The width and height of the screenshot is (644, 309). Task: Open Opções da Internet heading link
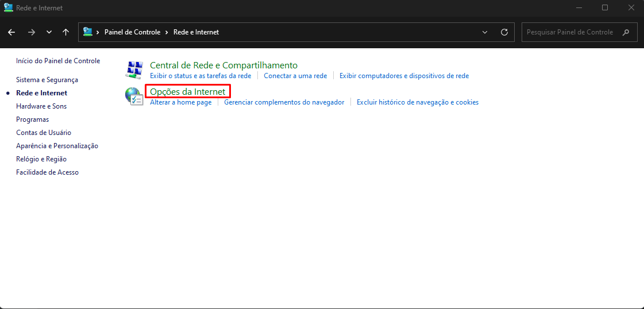[187, 92]
